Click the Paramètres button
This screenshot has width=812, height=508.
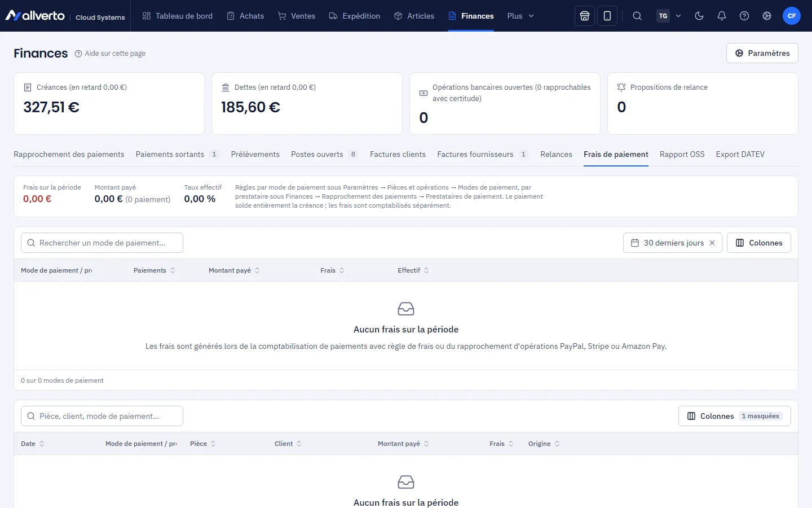click(762, 53)
